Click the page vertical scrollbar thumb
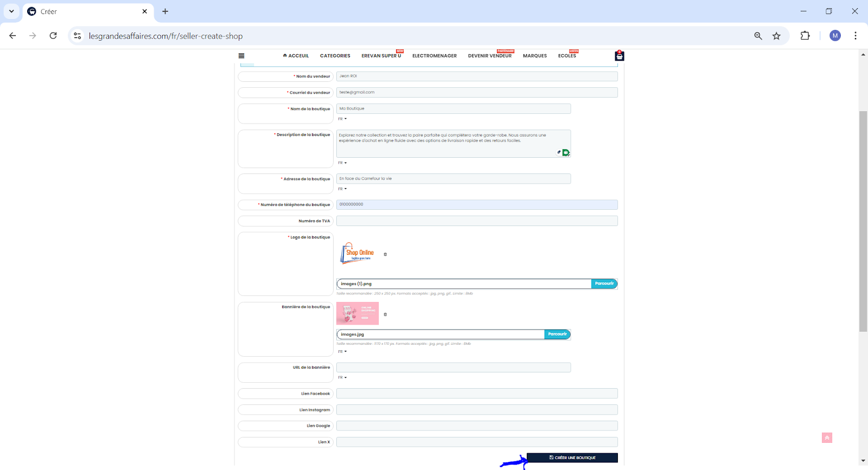This screenshot has width=868, height=470. pyautogui.click(x=863, y=221)
